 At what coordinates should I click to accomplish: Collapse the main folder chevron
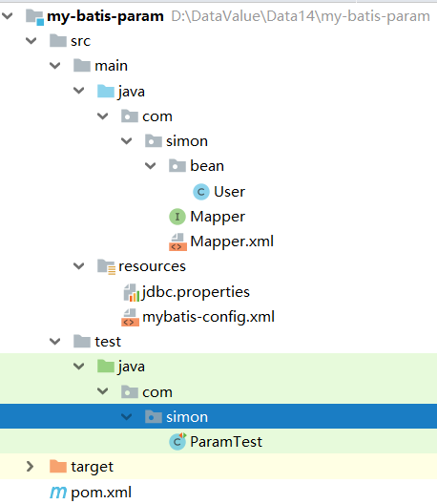(x=55, y=66)
